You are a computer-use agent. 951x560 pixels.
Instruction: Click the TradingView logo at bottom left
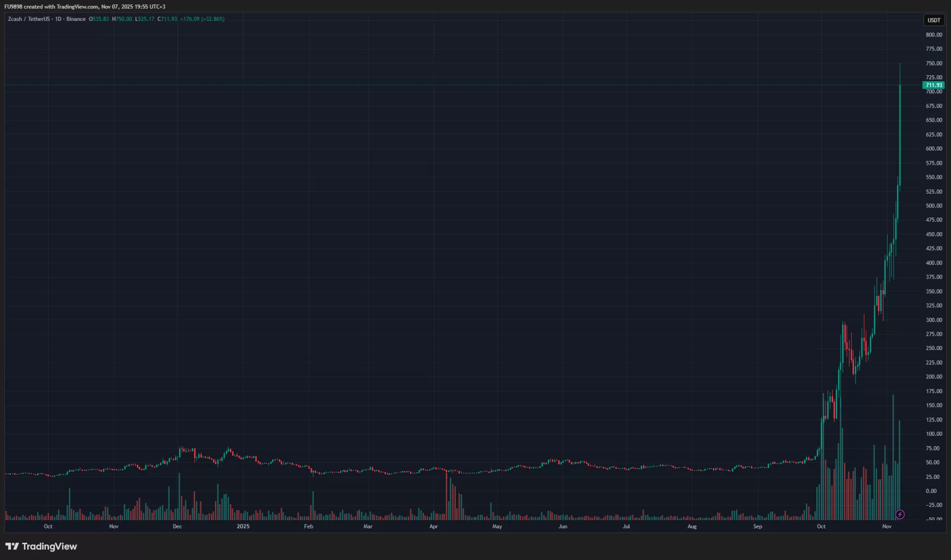(41, 546)
